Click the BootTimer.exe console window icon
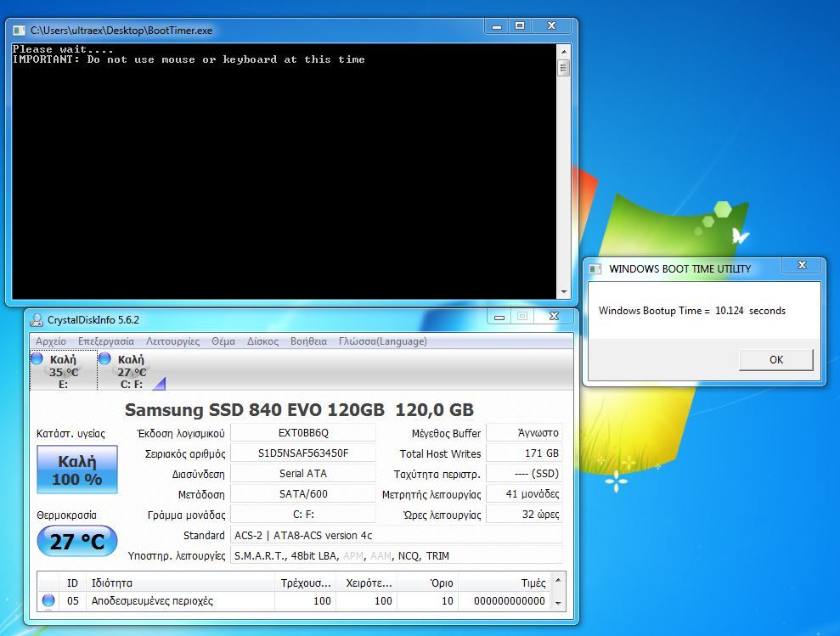 click(x=19, y=31)
